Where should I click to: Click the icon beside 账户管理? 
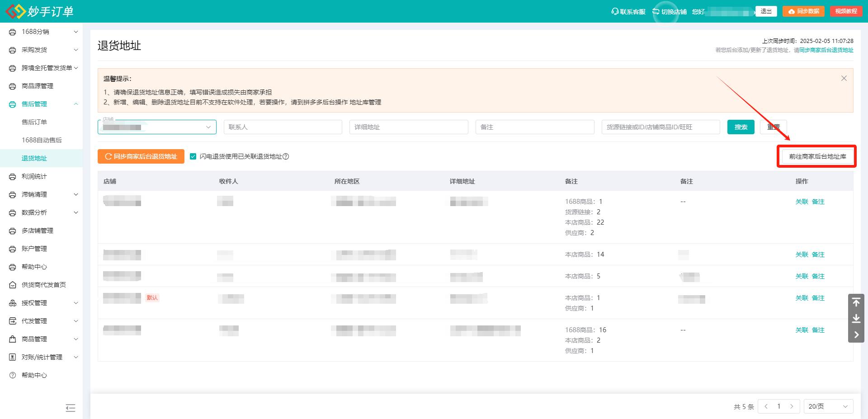point(13,249)
